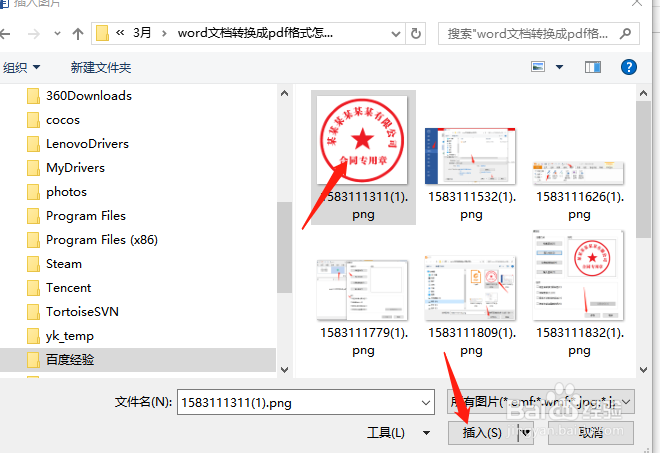
Task: Click the file list scroll up arrow
Action: tap(643, 93)
